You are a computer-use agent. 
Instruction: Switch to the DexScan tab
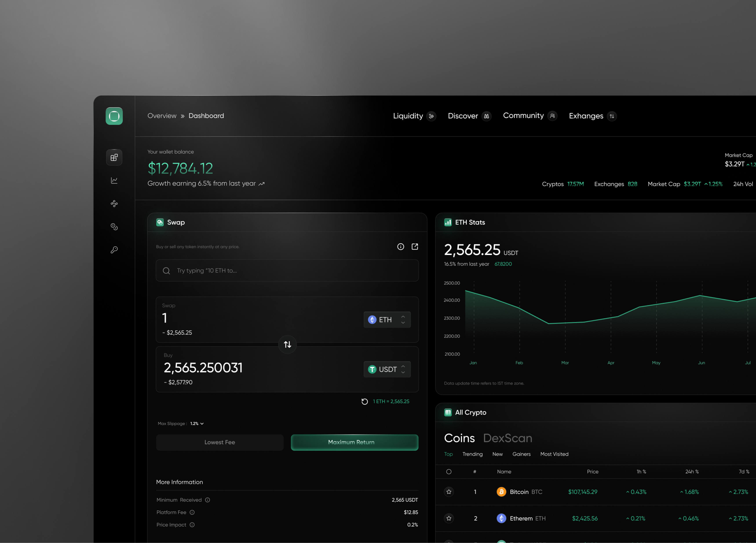[x=508, y=438]
